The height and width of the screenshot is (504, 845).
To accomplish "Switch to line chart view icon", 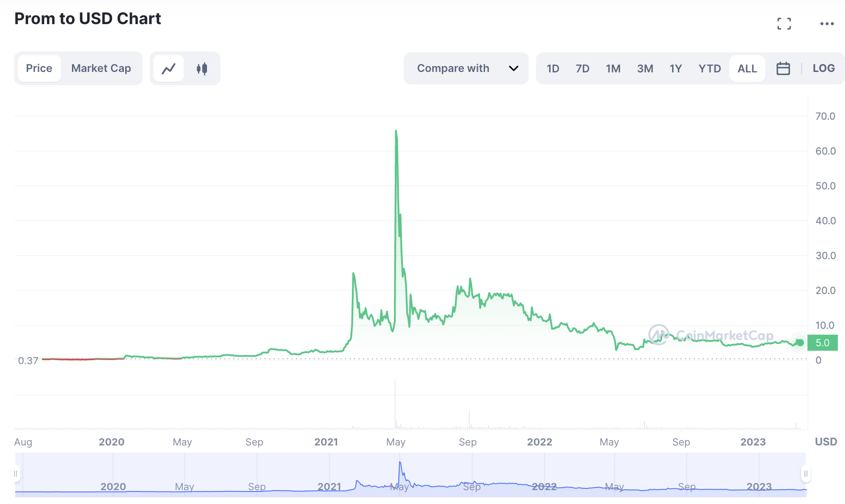I will pyautogui.click(x=169, y=68).
